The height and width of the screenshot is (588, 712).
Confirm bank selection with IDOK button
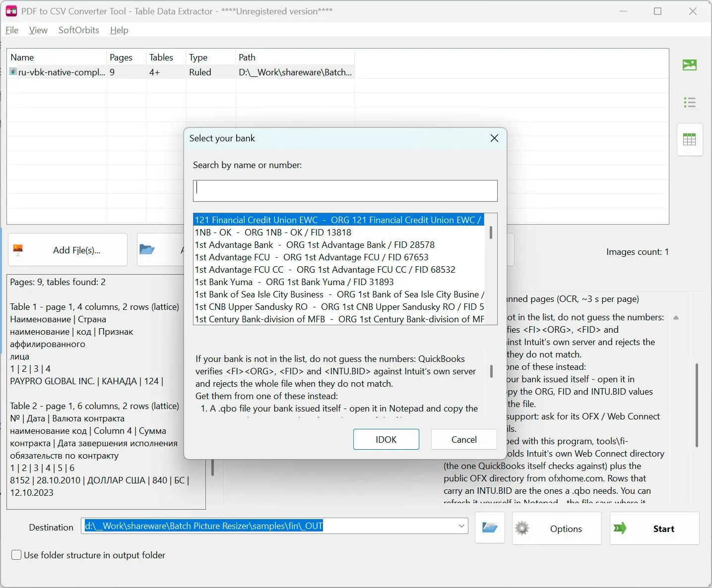pos(386,439)
